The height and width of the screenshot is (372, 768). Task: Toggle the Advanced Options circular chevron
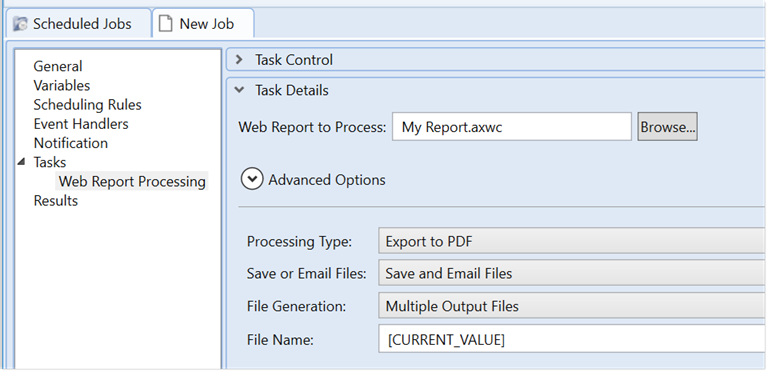[x=252, y=180]
